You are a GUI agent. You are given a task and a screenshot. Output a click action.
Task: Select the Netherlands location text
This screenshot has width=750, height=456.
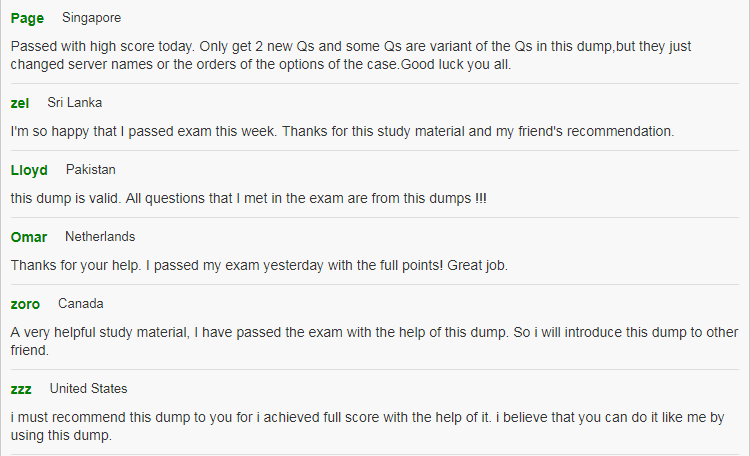coord(100,237)
